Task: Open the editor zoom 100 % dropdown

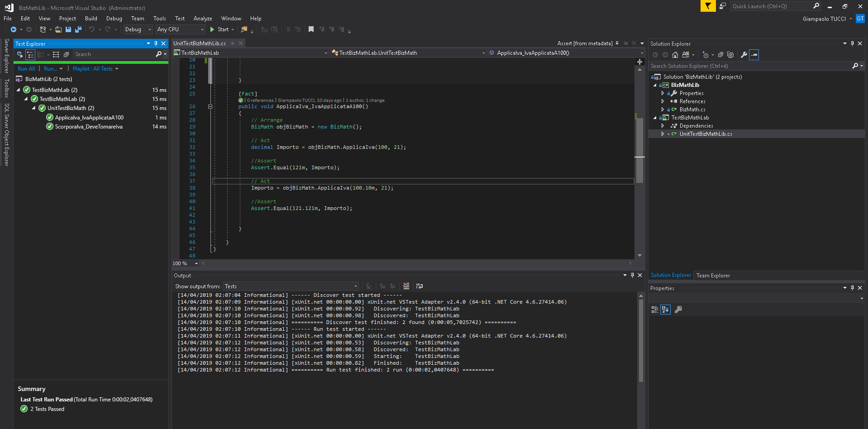Action: click(x=185, y=263)
